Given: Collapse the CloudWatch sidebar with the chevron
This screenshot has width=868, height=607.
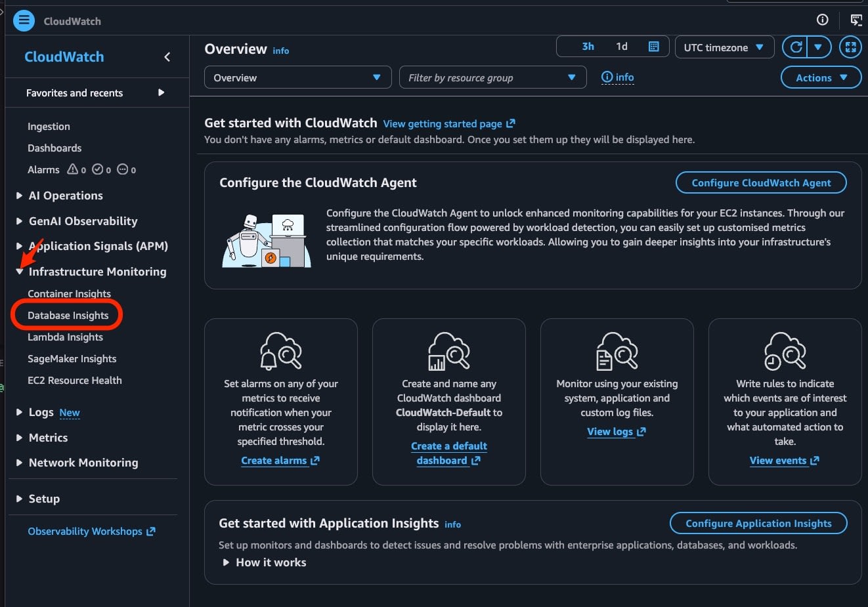Looking at the screenshot, I should [x=167, y=57].
